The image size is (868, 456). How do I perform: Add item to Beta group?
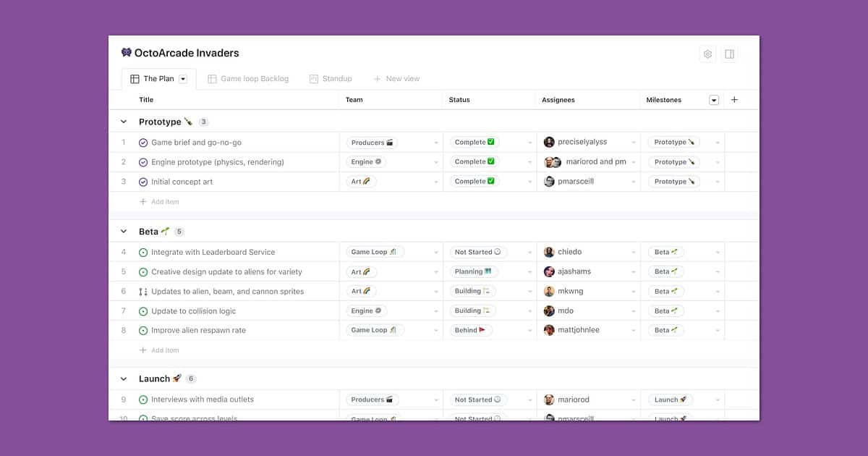159,350
